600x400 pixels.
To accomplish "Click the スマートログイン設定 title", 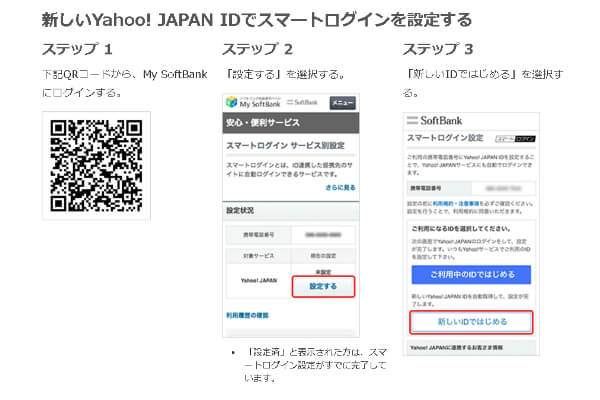I will pos(445,138).
